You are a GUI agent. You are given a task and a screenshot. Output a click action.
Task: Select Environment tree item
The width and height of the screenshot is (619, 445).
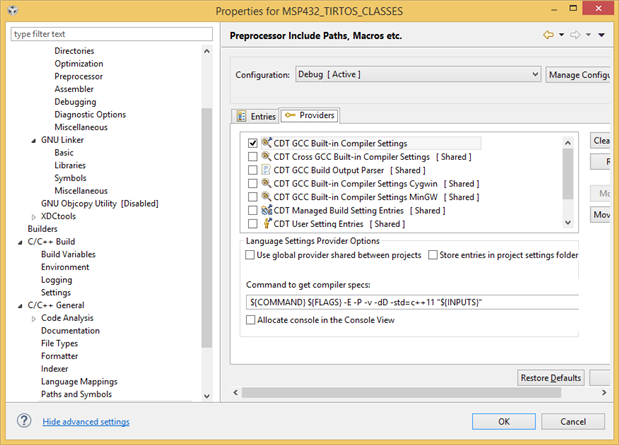click(65, 267)
